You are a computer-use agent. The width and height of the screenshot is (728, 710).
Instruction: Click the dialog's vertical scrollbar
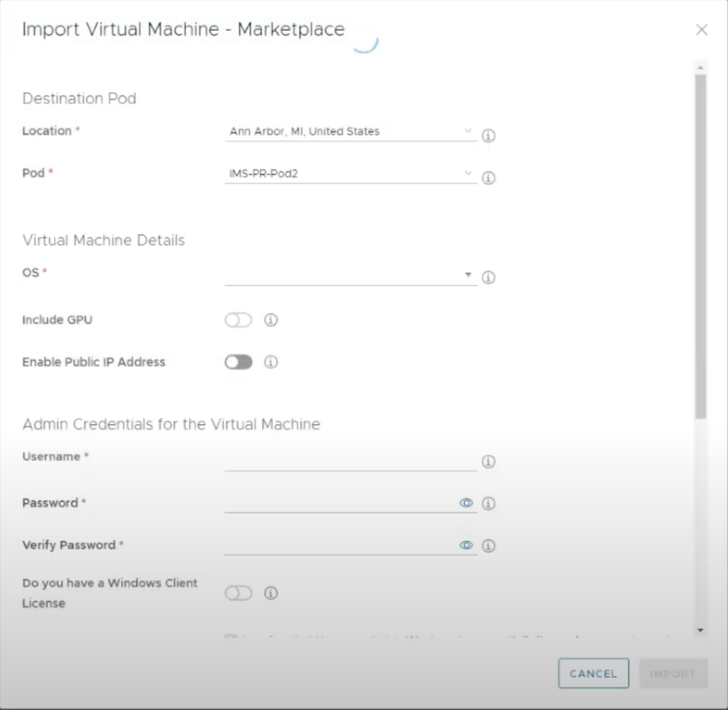700,247
